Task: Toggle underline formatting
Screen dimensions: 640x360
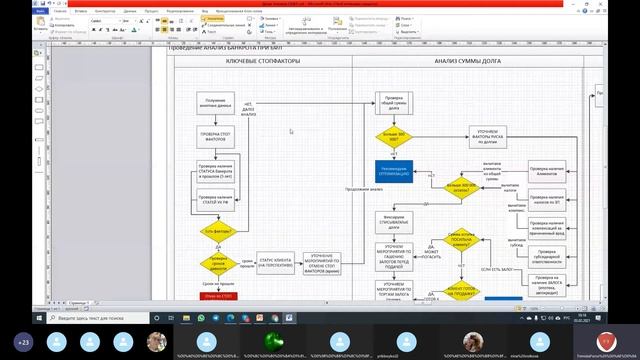Action: tap(108, 30)
